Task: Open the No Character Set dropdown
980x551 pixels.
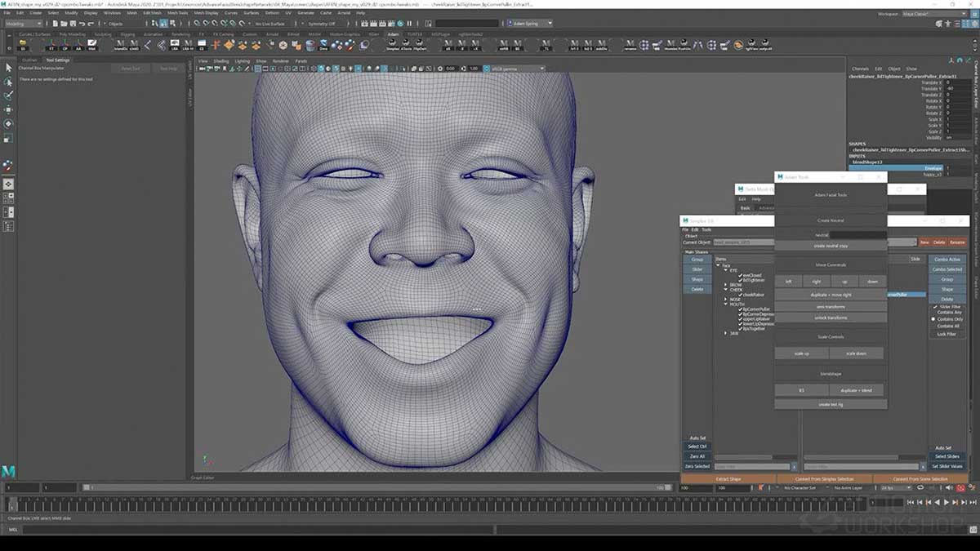Action: click(799, 488)
